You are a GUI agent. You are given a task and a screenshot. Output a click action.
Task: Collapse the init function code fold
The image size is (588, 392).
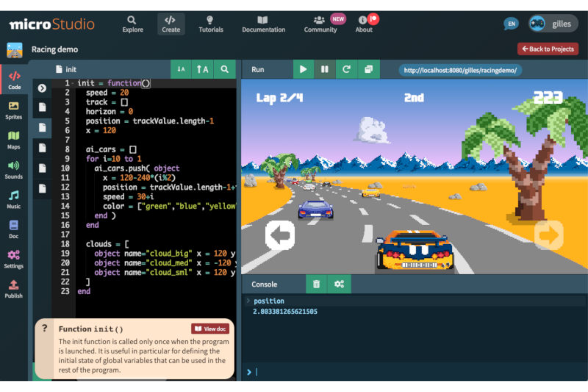tap(72, 83)
